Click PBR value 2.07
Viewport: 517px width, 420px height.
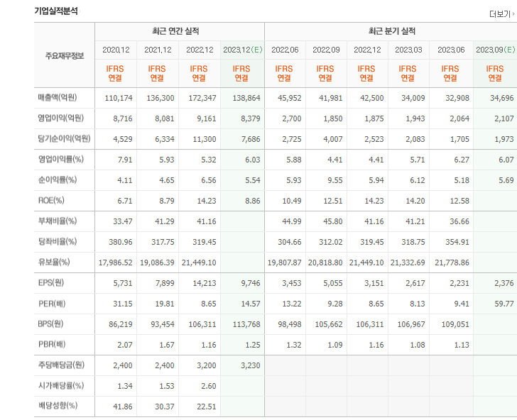[x=125, y=345]
